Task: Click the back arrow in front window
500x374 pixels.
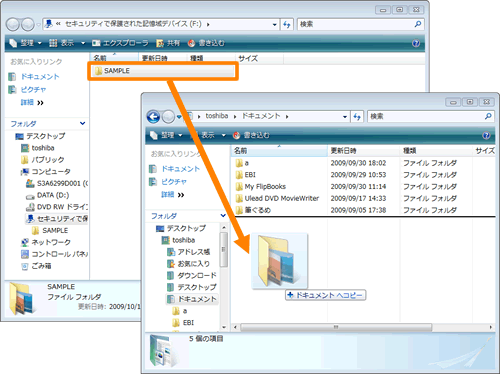Action: pos(153,117)
